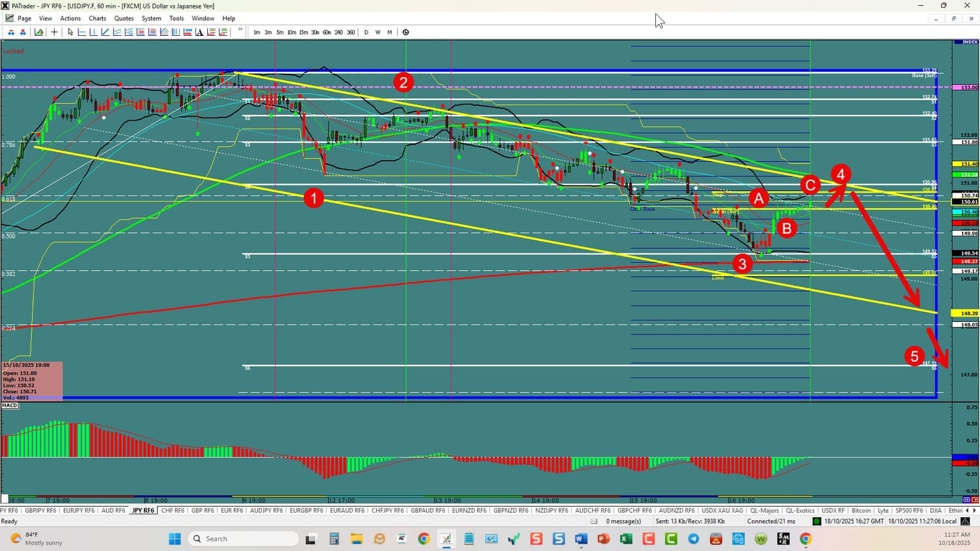Image resolution: width=980 pixels, height=551 pixels.
Task: Select the crosshair cursor tool
Action: click(x=54, y=32)
